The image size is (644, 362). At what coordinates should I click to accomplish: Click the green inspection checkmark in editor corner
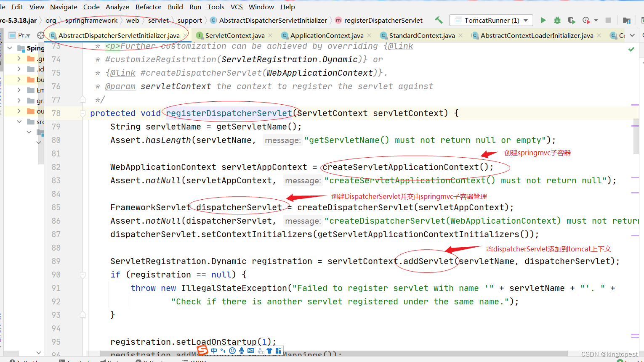pyautogui.click(x=631, y=49)
